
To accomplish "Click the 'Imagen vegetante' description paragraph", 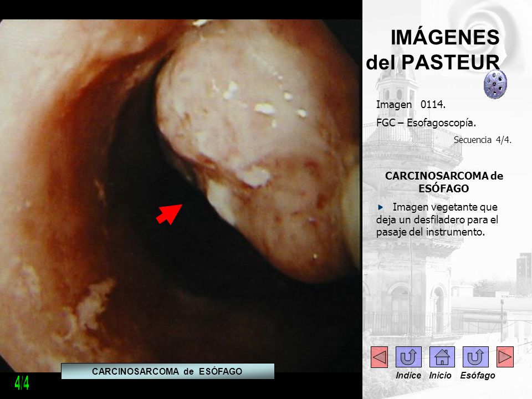I will [437, 219].
